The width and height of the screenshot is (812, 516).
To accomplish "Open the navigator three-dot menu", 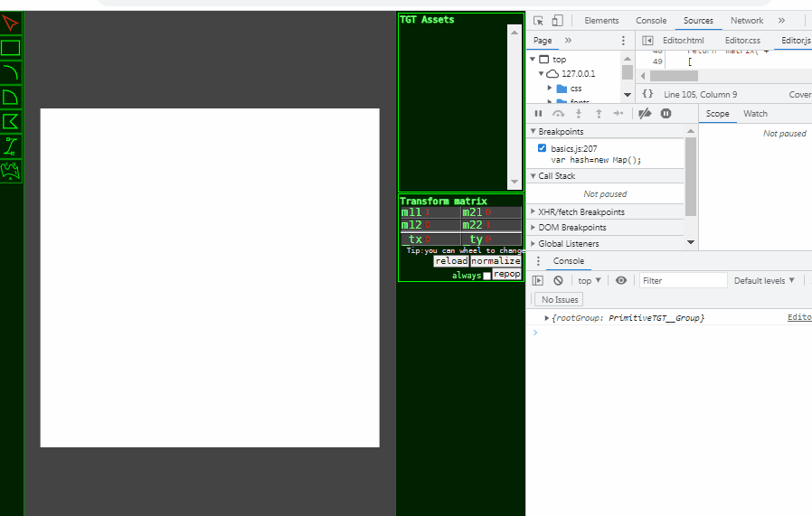I will (x=623, y=41).
